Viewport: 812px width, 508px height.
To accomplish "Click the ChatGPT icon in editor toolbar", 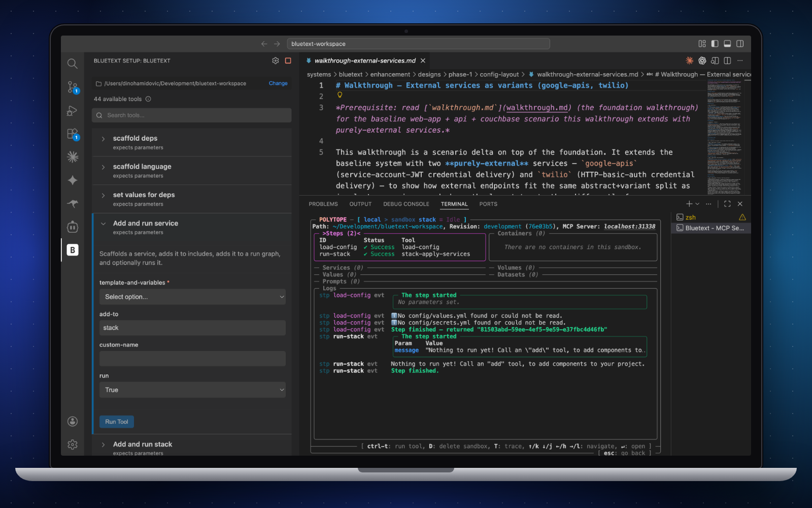I will 702,60.
